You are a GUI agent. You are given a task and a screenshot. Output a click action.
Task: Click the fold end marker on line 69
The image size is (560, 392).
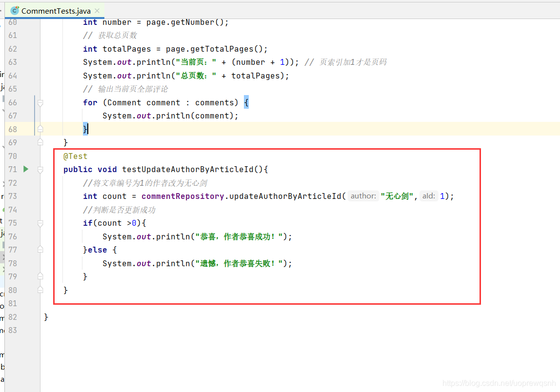click(x=40, y=142)
